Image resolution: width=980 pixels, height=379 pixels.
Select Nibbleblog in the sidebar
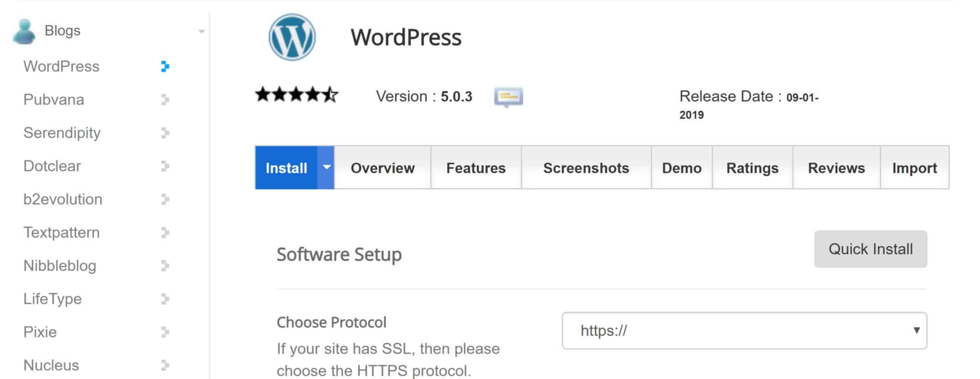coord(60,266)
